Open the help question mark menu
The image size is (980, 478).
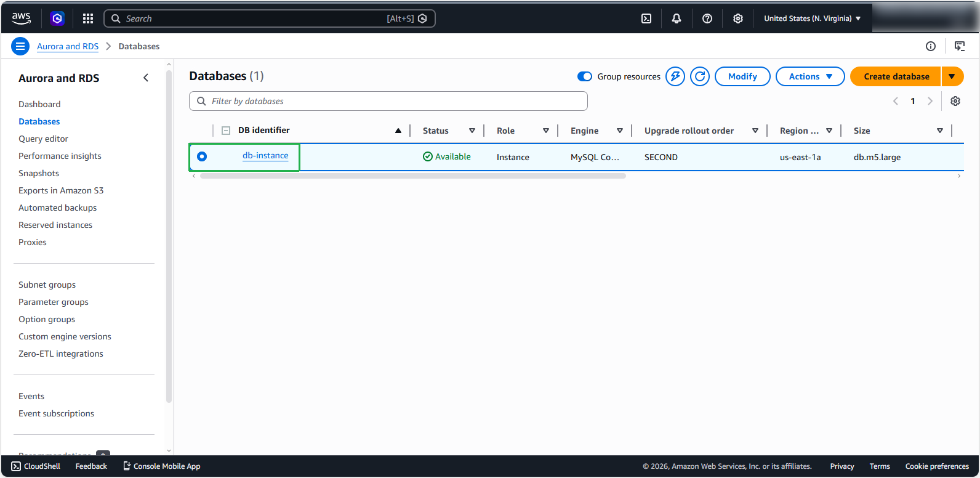click(707, 18)
